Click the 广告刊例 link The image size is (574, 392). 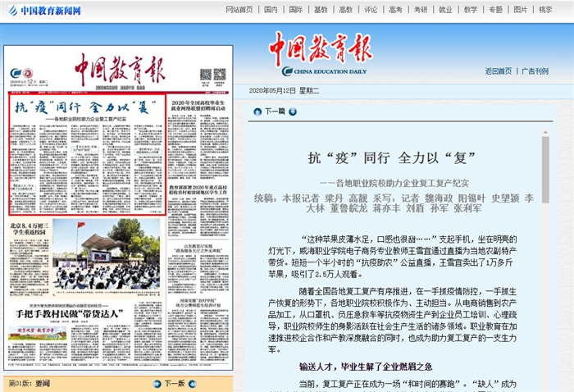pyautogui.click(x=535, y=71)
